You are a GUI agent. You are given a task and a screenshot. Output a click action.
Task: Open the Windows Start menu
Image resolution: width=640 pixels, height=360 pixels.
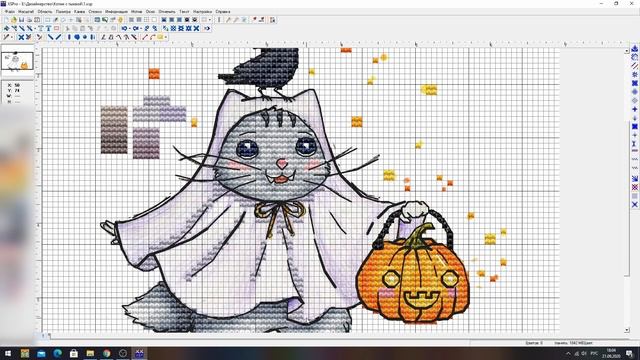[x=8, y=353]
